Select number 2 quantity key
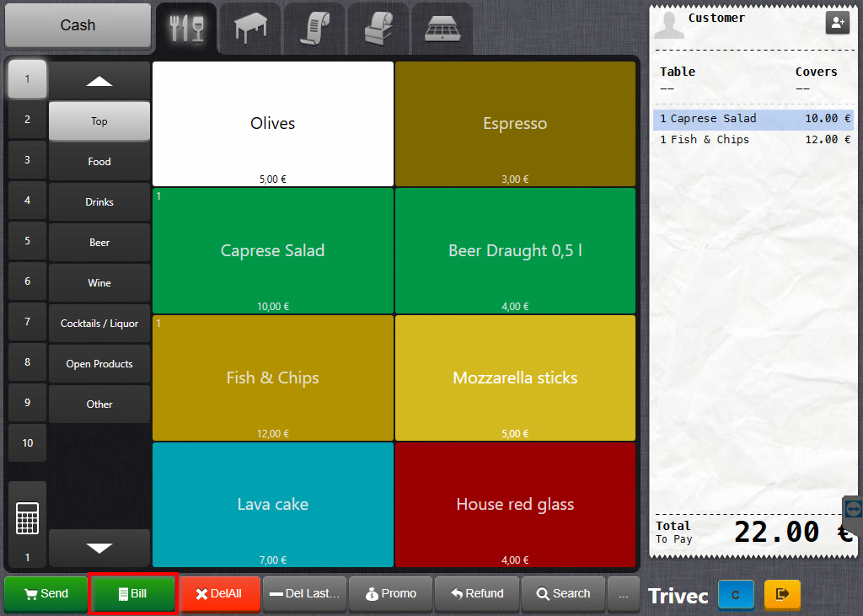863x616 pixels. tap(28, 120)
